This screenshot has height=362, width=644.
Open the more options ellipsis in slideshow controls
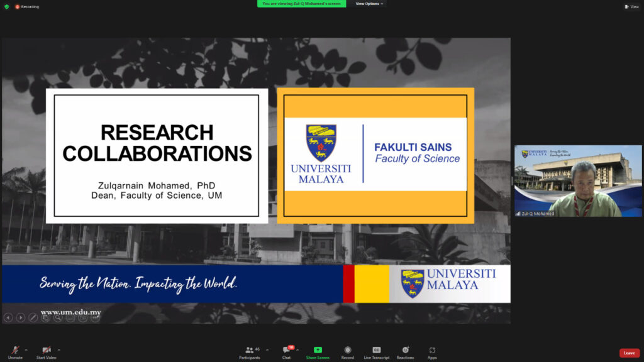pyautogui.click(x=96, y=317)
